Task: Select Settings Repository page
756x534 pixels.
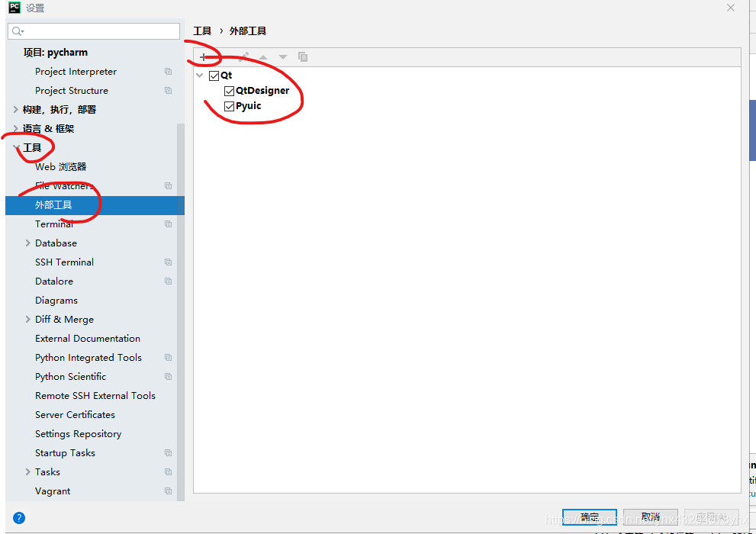Action: point(78,434)
